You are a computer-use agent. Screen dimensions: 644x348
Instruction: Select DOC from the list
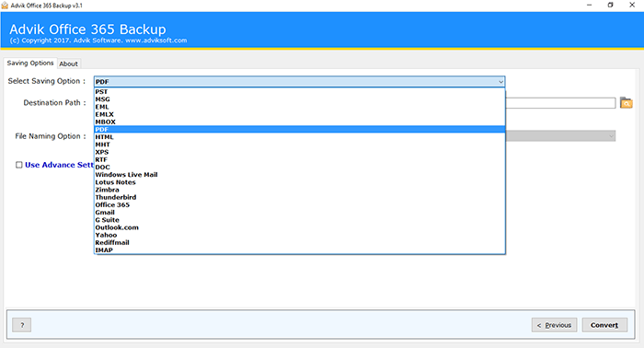point(299,168)
